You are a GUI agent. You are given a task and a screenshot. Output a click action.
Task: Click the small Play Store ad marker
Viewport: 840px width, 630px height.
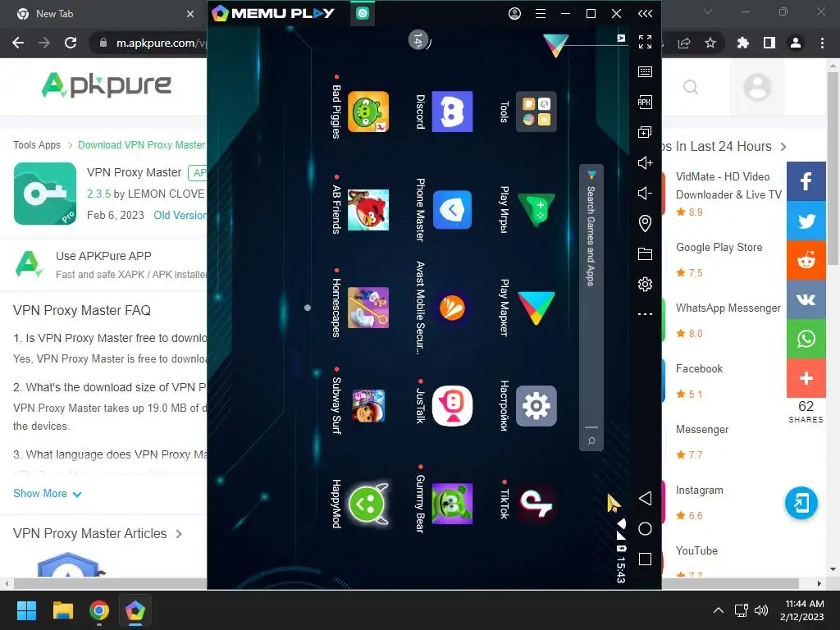click(621, 38)
